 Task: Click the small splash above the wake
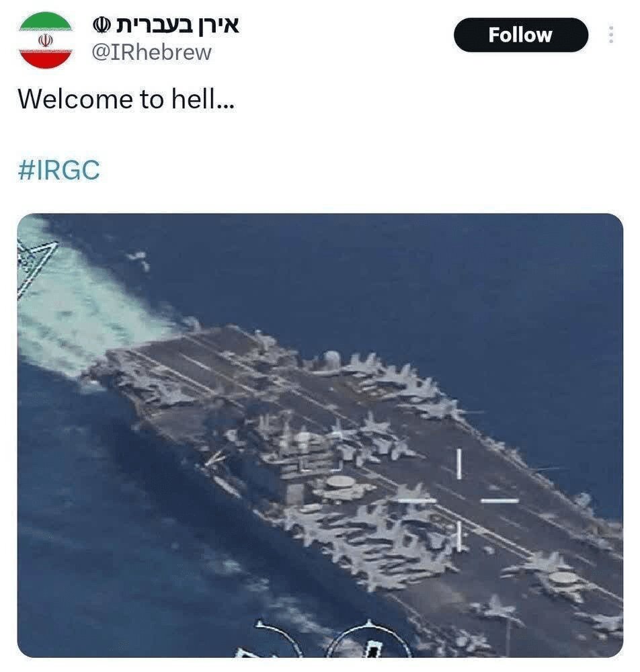(x=139, y=259)
